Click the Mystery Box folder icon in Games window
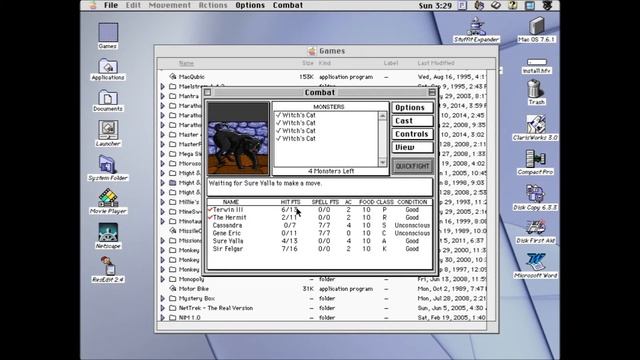This screenshot has height=360, width=640. coord(173,298)
